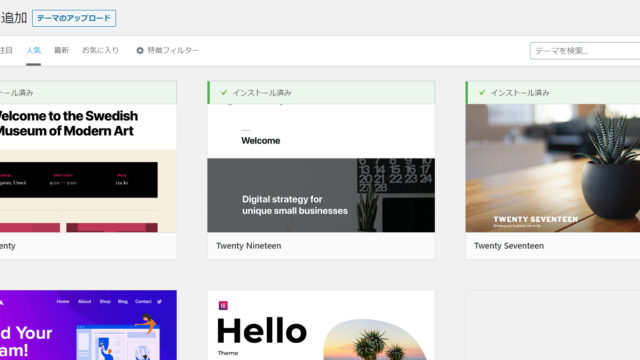Select the お気に入り tab
The image size is (640, 360).
point(100,50)
